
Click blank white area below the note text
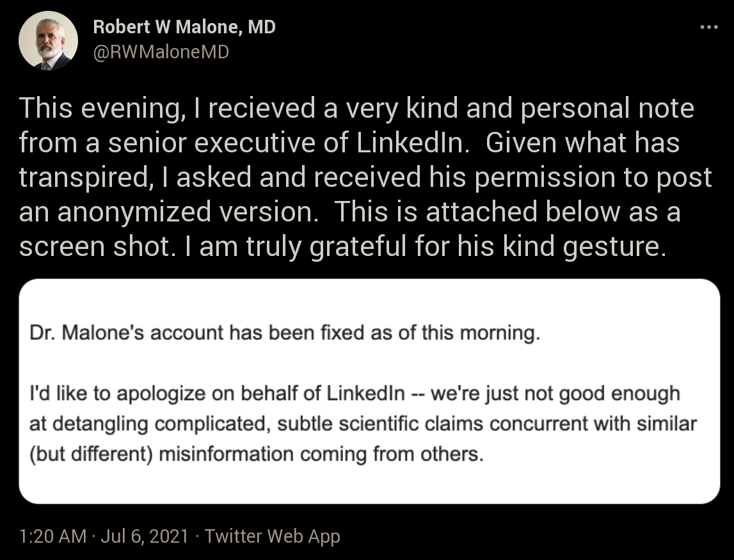[369, 485]
